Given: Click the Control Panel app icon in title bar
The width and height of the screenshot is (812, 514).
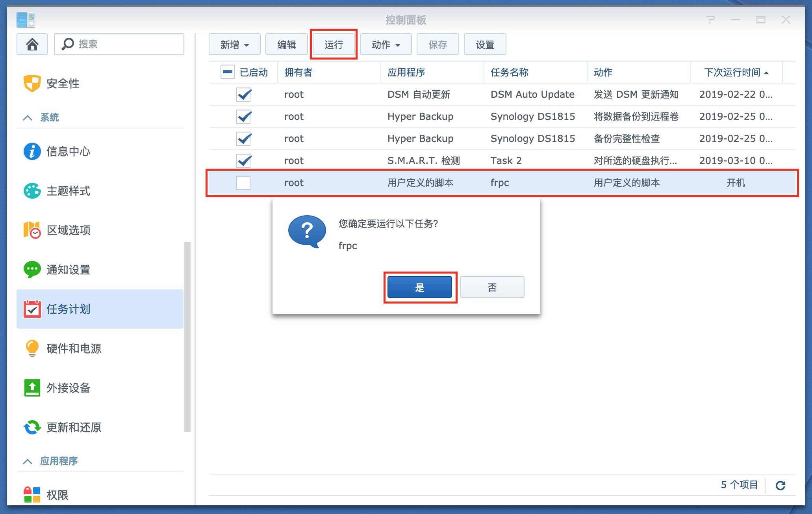Looking at the screenshot, I should tap(26, 20).
